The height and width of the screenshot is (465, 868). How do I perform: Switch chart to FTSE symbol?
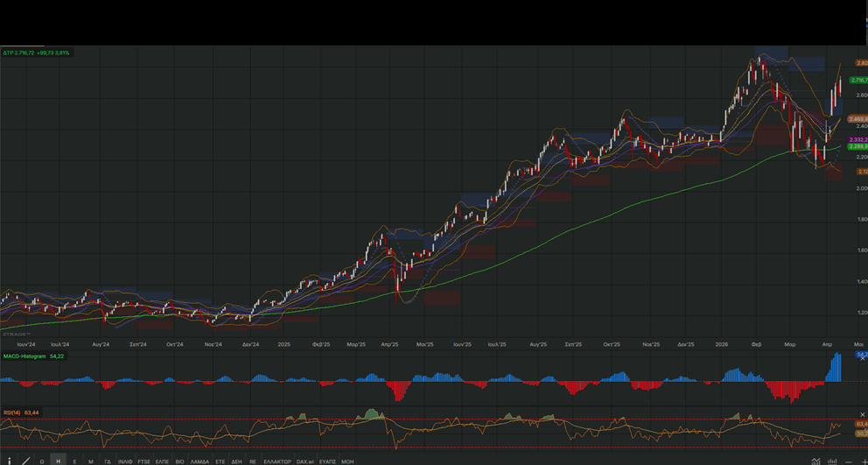pyautogui.click(x=143, y=461)
